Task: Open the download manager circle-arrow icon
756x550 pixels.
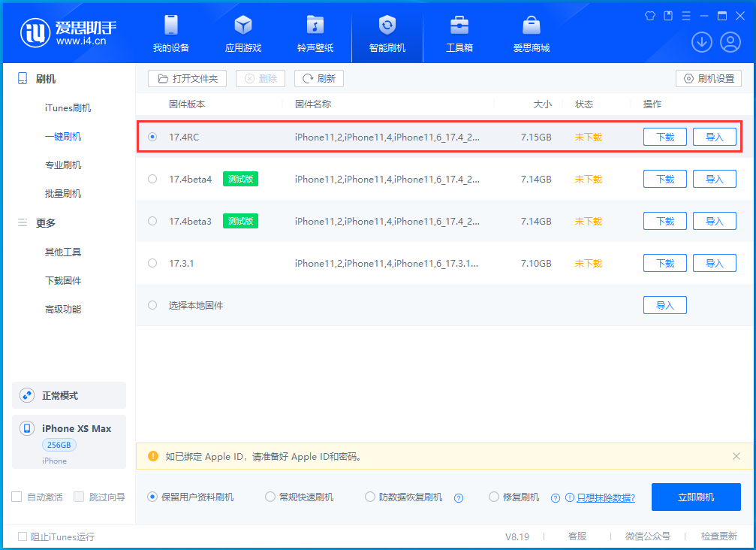Action: 701,42
